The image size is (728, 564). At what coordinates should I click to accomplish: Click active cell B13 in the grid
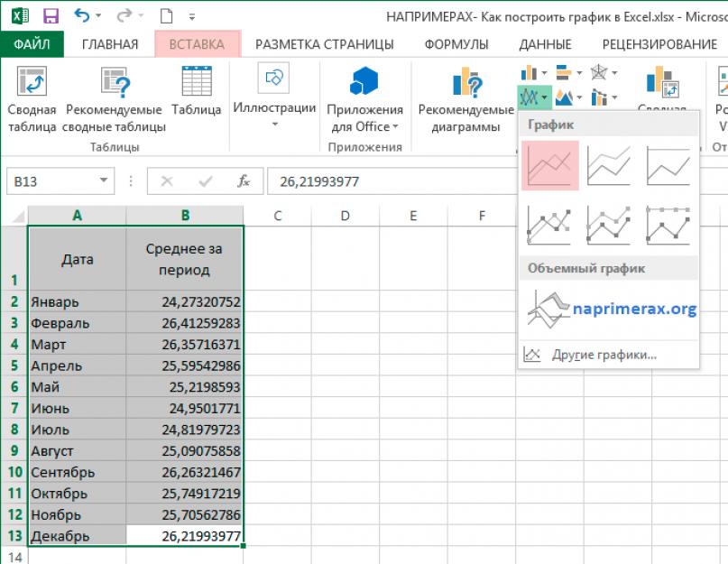tap(184, 536)
